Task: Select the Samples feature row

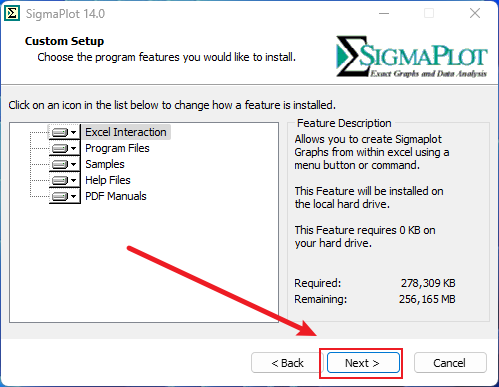Action: click(x=105, y=164)
